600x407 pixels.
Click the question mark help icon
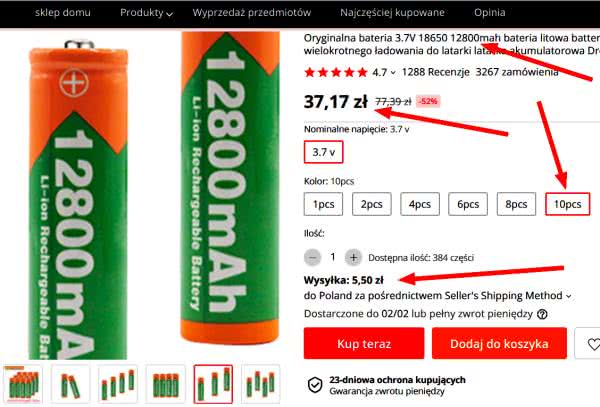[542, 314]
